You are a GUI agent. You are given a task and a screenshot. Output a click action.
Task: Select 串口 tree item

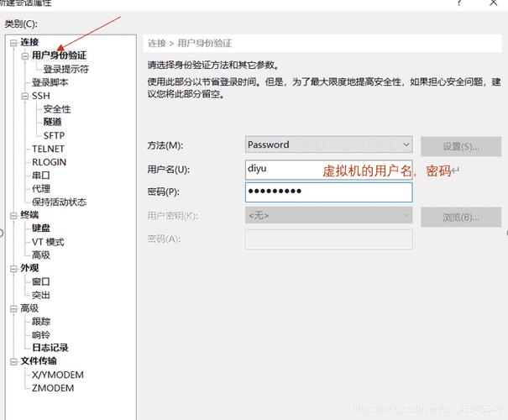[41, 176]
